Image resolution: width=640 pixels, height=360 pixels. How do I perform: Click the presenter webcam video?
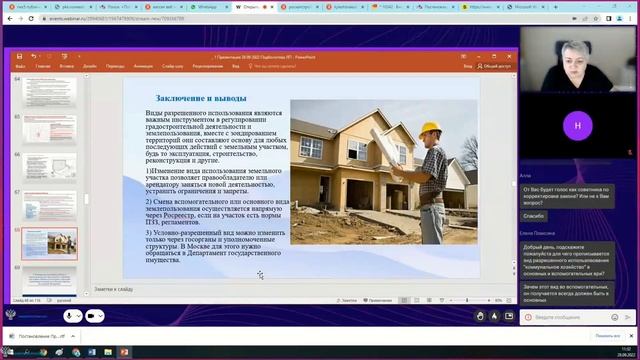pos(578,60)
